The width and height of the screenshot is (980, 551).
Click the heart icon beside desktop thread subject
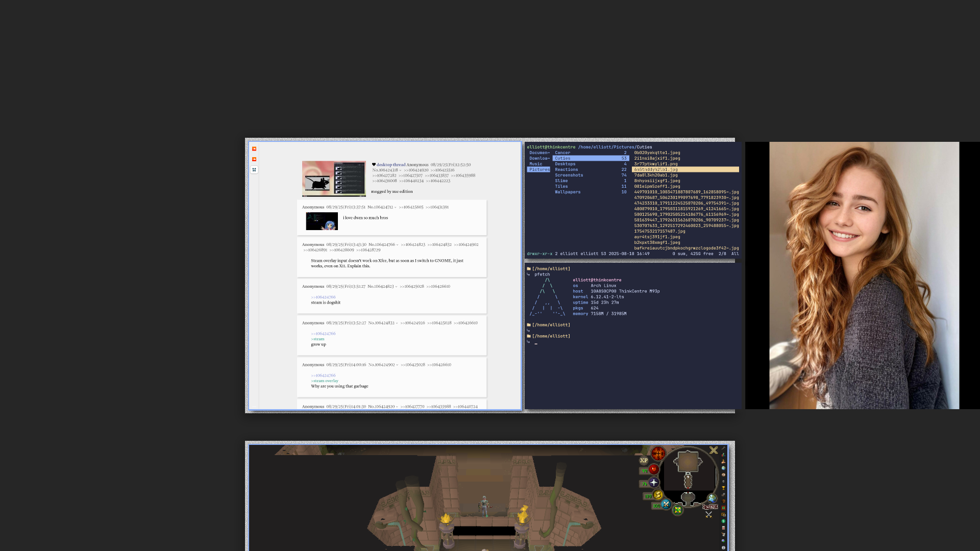[374, 165]
